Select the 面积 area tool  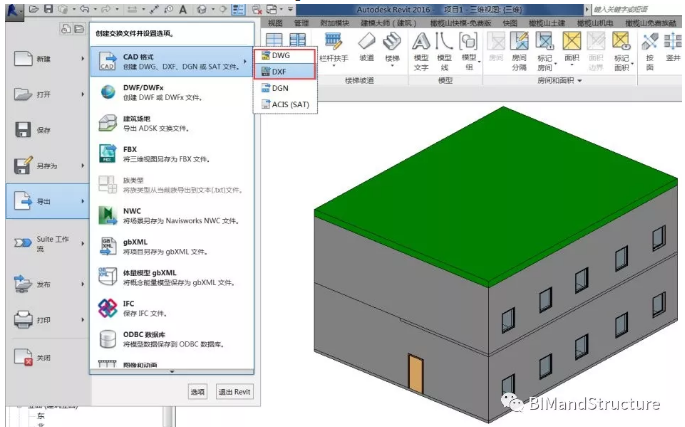click(x=571, y=47)
